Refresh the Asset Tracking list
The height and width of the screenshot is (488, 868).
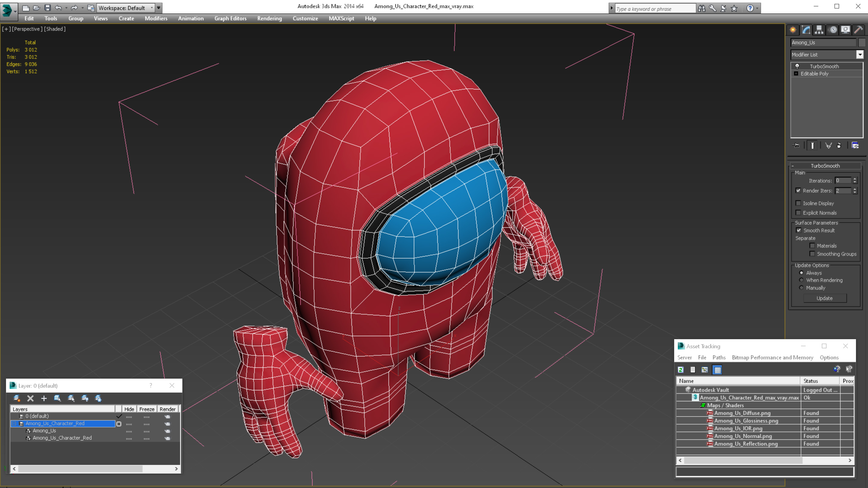point(681,370)
